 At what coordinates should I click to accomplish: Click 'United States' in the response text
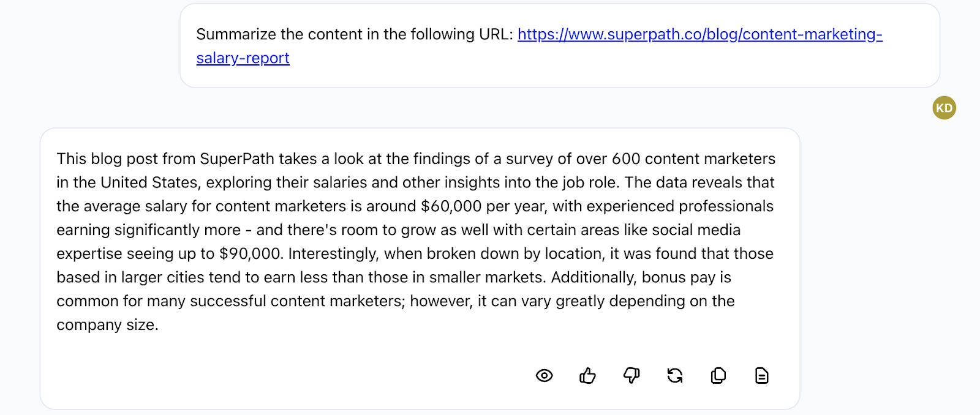pos(149,182)
